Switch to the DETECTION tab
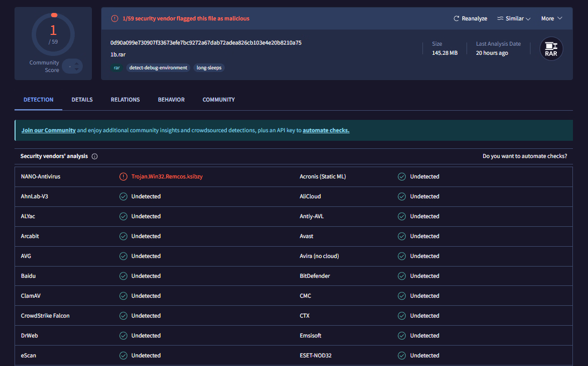Viewport: 588px width, 366px height. click(38, 100)
